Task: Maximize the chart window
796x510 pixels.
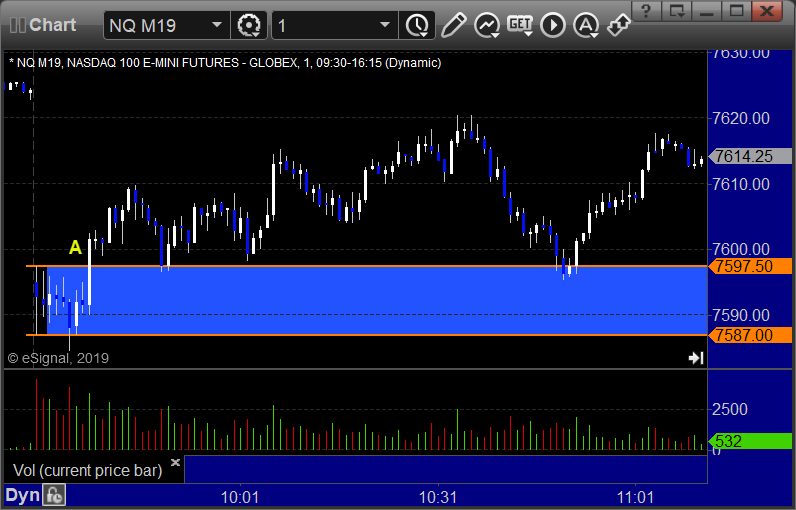Action: pyautogui.click(x=737, y=11)
